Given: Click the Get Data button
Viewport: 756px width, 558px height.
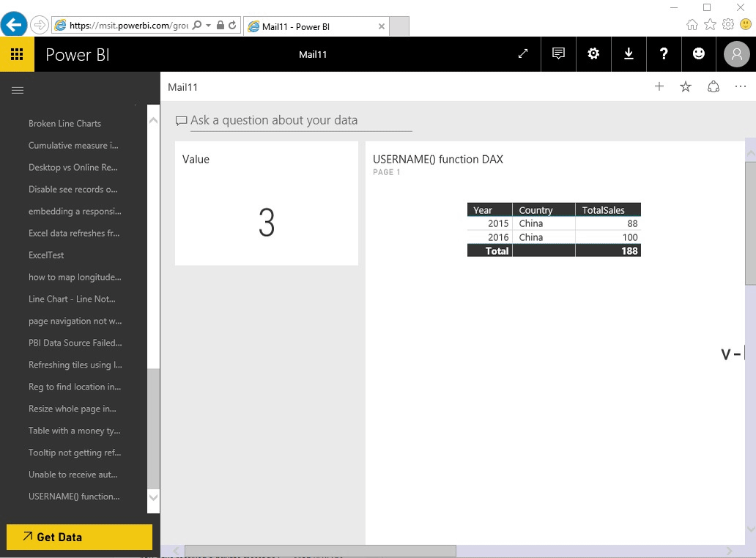Looking at the screenshot, I should pyautogui.click(x=79, y=537).
